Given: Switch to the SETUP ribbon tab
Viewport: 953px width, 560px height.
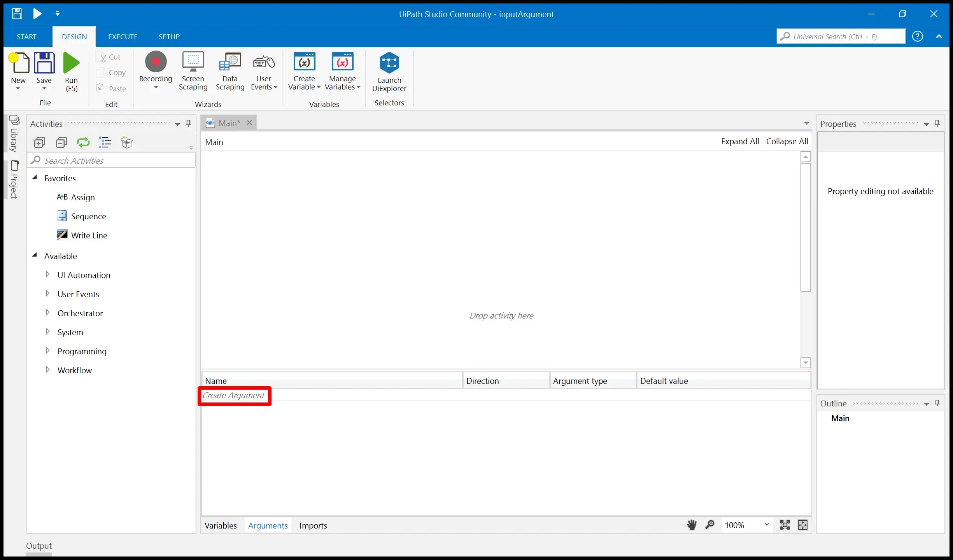Looking at the screenshot, I should [169, 37].
